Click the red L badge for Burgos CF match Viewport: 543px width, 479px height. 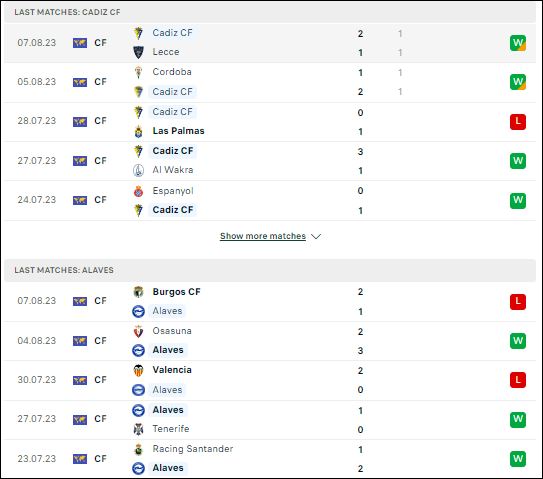(518, 301)
